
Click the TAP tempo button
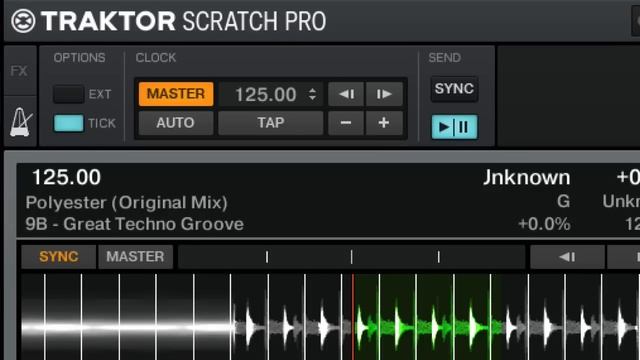(271, 123)
